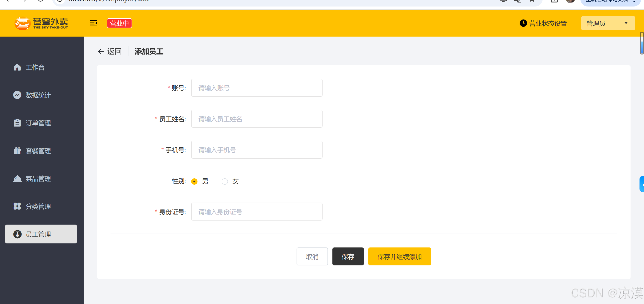
Task: Click the 账号 input field
Action: click(256, 88)
